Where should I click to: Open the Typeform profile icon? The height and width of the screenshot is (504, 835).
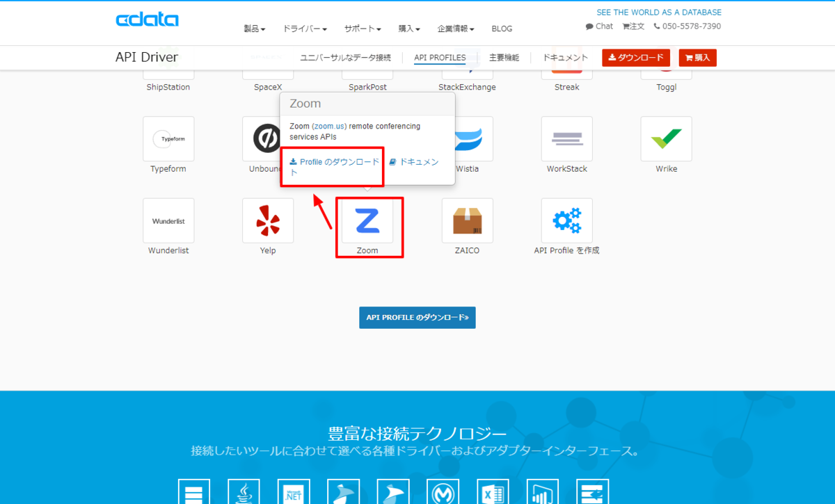[168, 139]
